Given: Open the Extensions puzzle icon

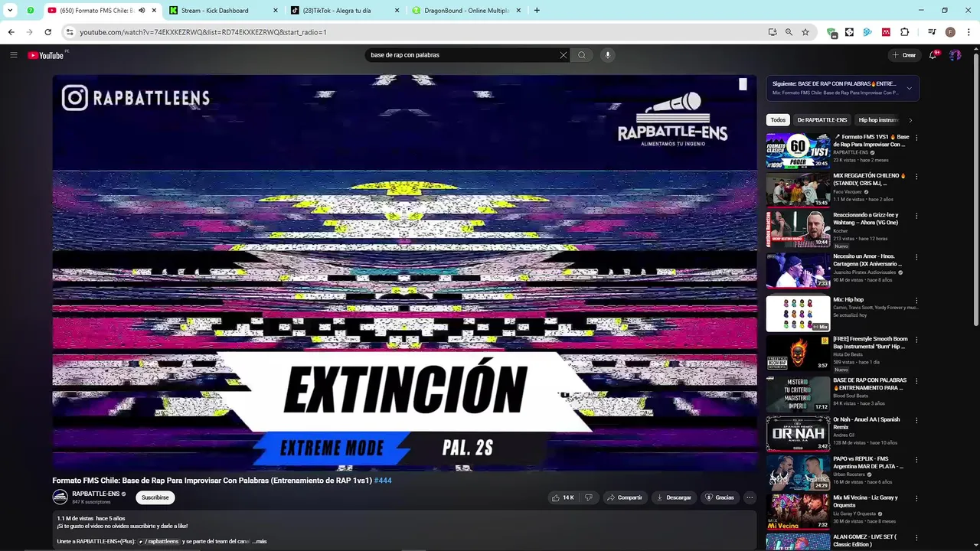Looking at the screenshot, I should coord(904,32).
